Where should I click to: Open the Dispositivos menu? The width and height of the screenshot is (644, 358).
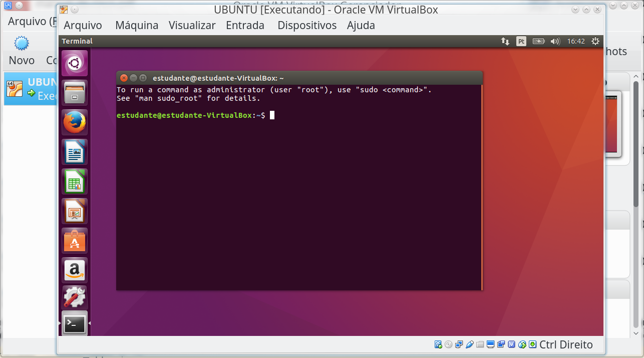click(x=307, y=26)
